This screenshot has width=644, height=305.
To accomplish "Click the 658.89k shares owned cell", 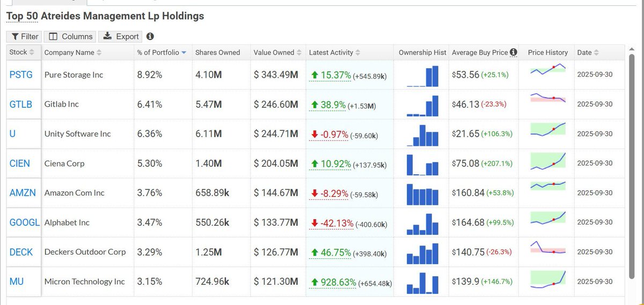I will pos(212,193).
